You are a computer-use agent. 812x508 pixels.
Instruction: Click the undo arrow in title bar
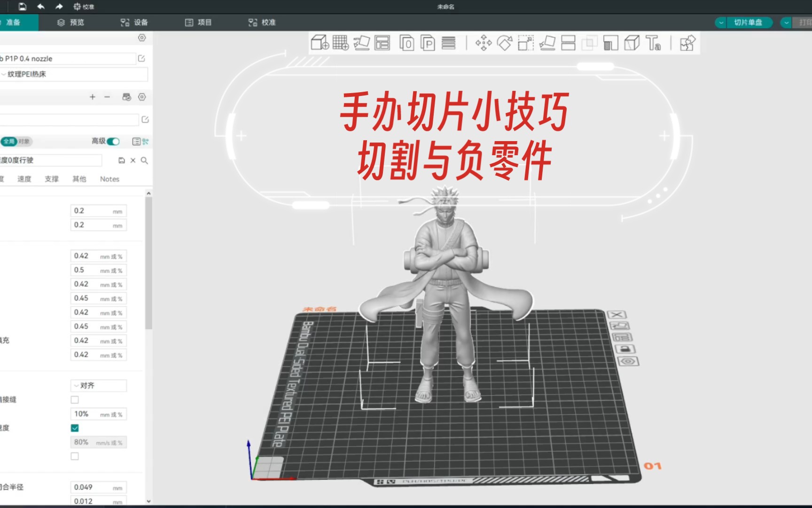41,7
